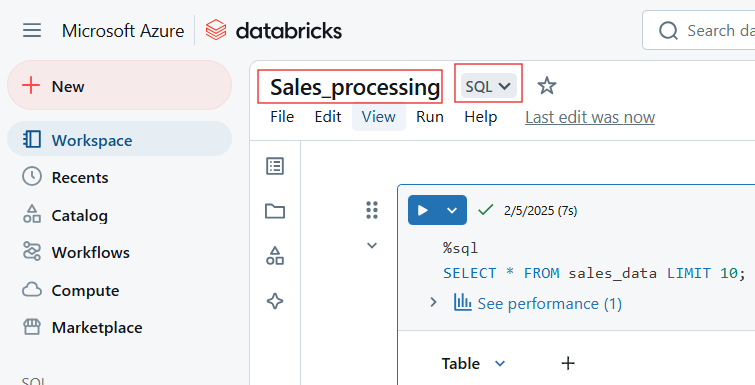755x385 pixels.
Task: Open Workflows in the sidebar
Action: [x=91, y=253]
